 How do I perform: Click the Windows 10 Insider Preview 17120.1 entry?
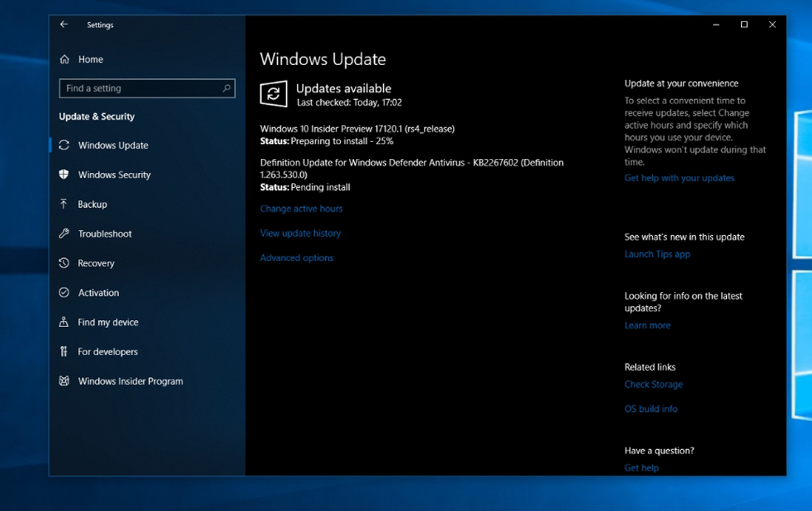357,129
